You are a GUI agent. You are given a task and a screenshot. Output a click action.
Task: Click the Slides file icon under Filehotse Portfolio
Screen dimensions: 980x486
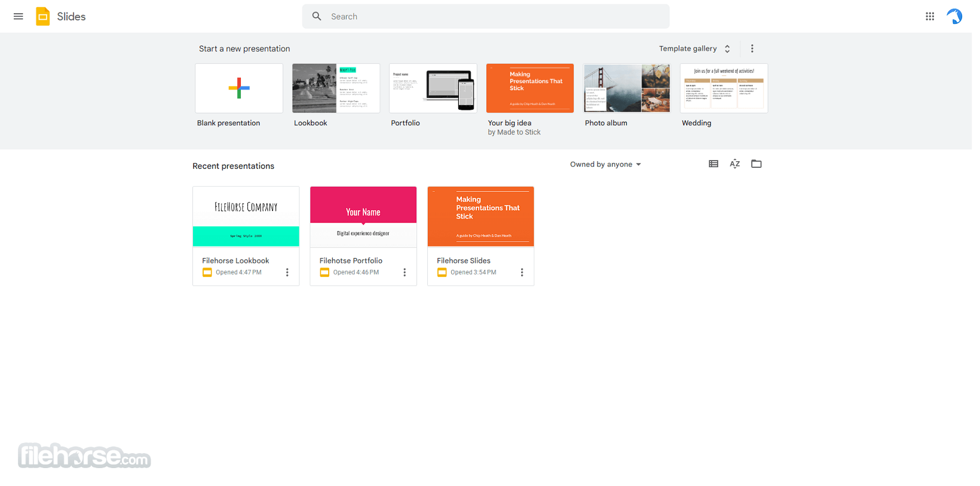tap(324, 272)
